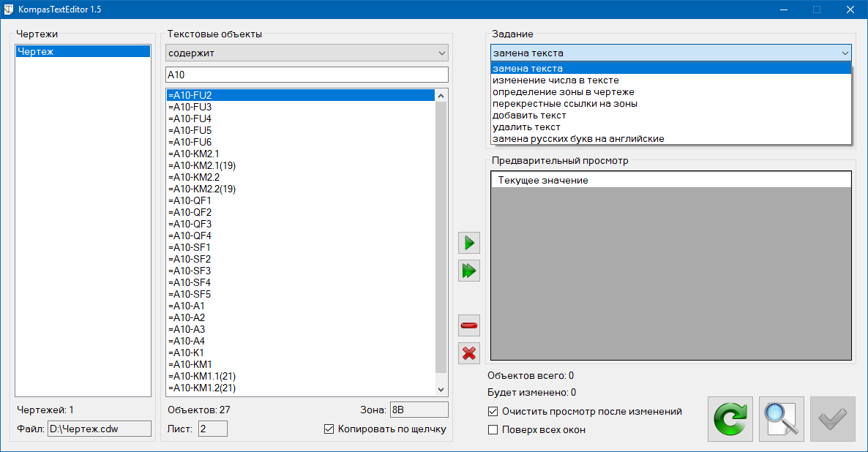
Task: Collapse the 'замена текста' task dropdown
Action: 845,53
